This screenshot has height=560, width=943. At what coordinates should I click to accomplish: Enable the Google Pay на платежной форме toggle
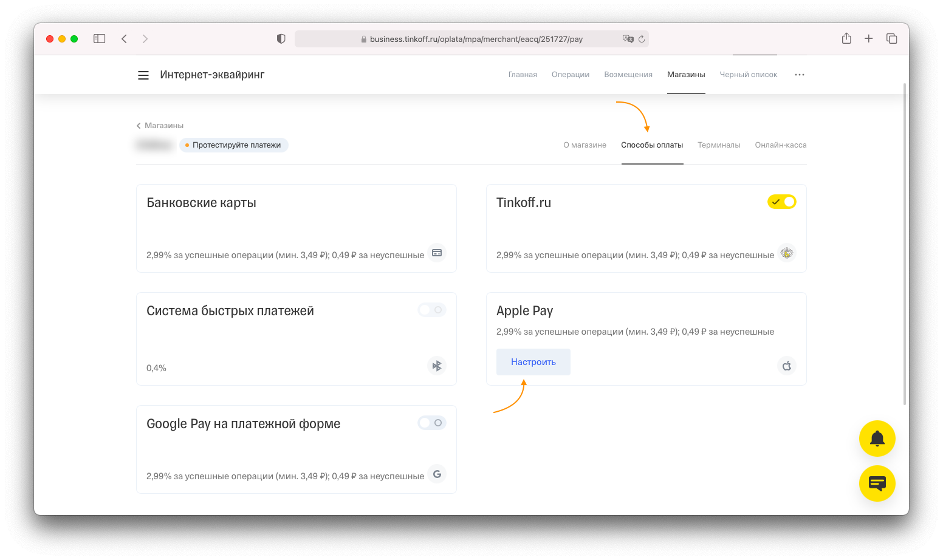[432, 423]
